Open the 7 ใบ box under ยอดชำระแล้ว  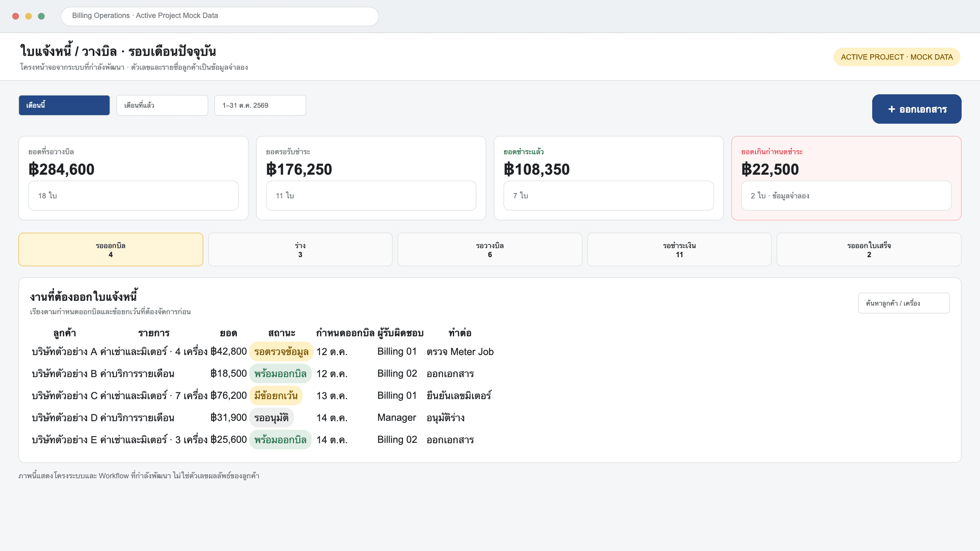pos(608,196)
